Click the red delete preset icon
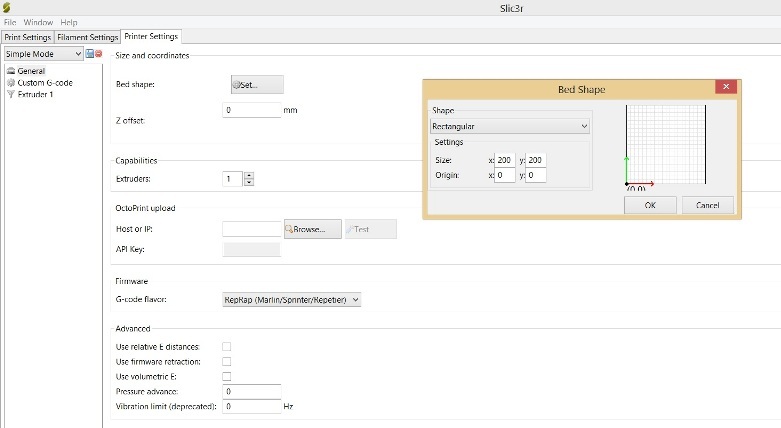 pyautogui.click(x=98, y=54)
